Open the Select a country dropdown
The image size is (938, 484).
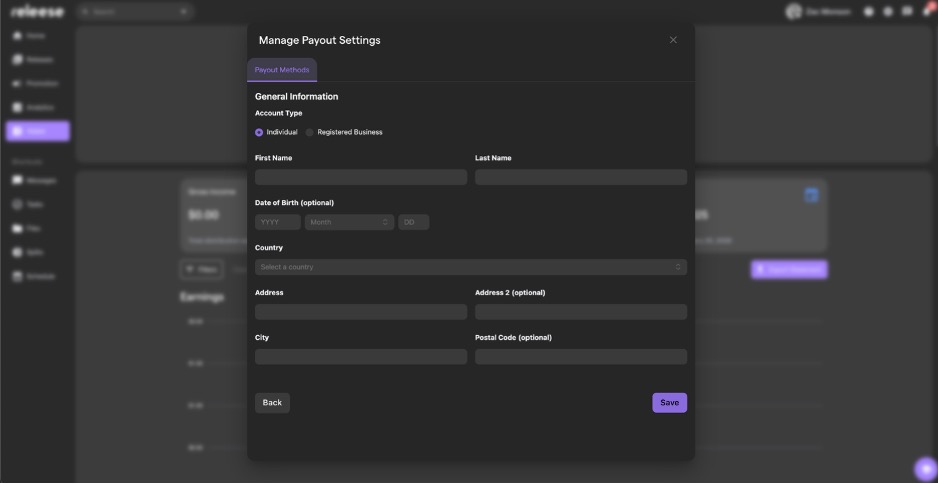(471, 267)
